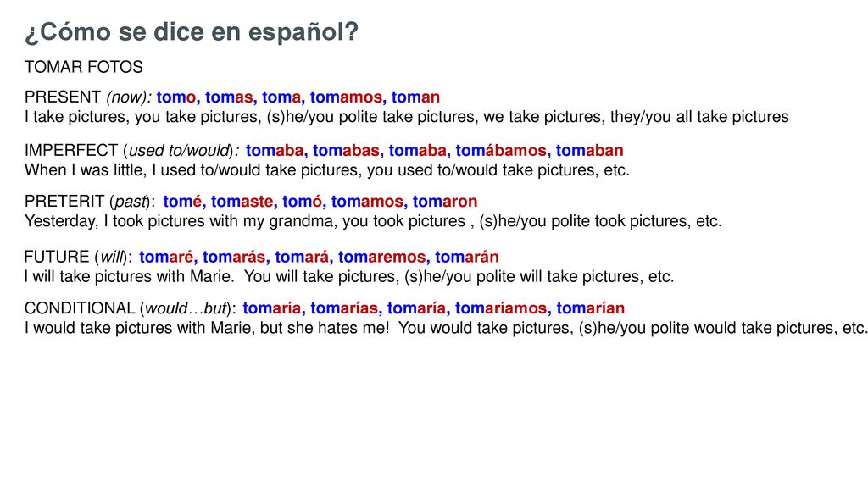The image size is (868, 488).
Task: Click the '¿Cómo se dice en español?' heading
Action: pos(192,32)
